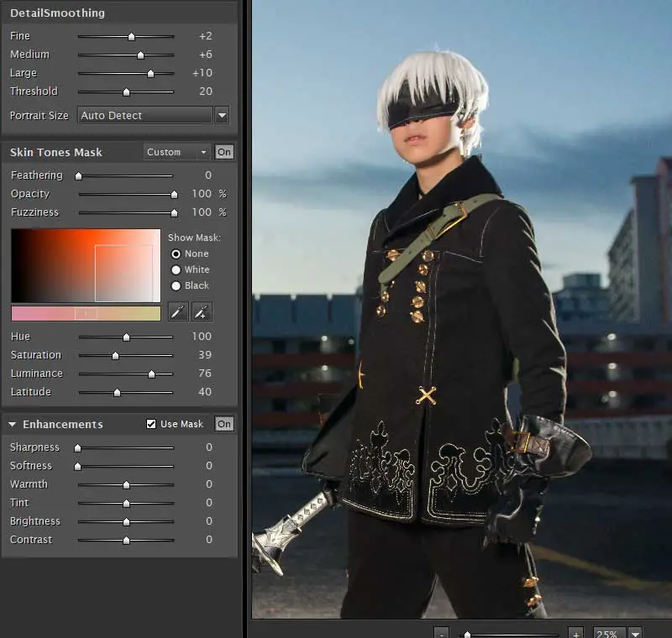
Task: Click the Contrast value field
Action: click(208, 539)
